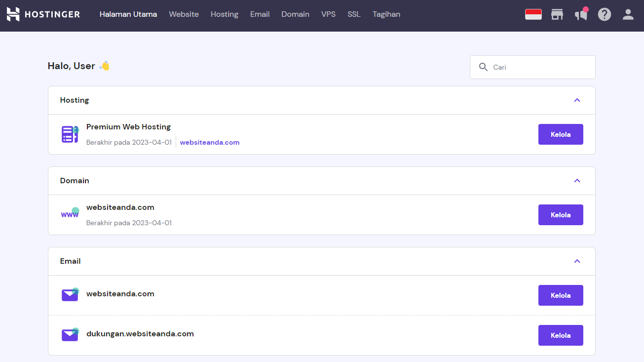The height and width of the screenshot is (362, 644).
Task: Open the user profile icon
Action: click(x=628, y=14)
